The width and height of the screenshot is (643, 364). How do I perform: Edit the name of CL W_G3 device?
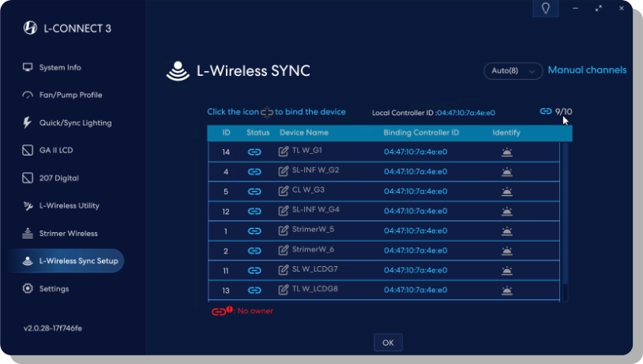[284, 190]
